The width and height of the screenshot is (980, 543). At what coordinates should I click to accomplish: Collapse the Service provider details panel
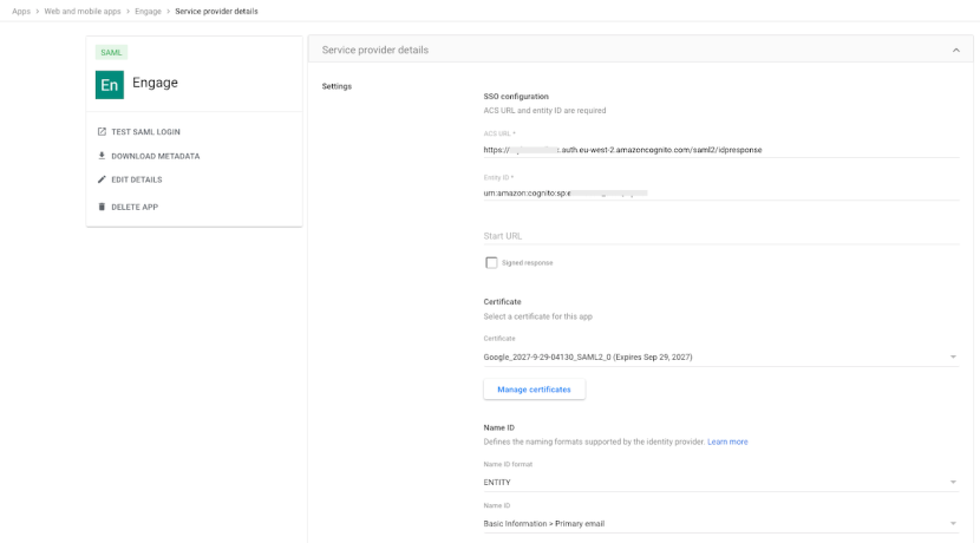[x=956, y=50]
